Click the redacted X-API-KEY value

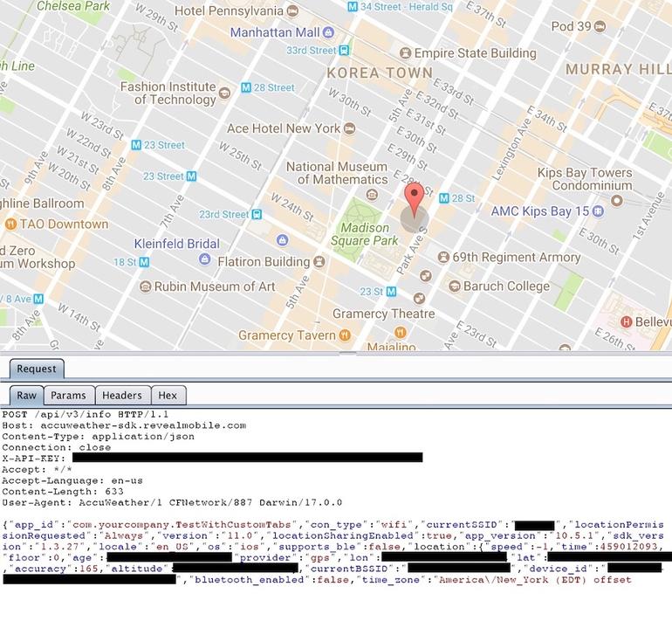(248, 458)
